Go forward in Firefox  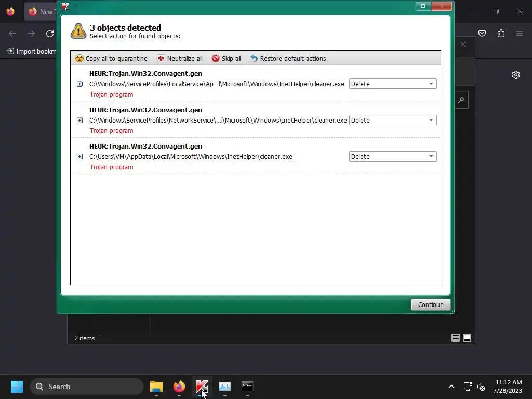(x=31, y=34)
